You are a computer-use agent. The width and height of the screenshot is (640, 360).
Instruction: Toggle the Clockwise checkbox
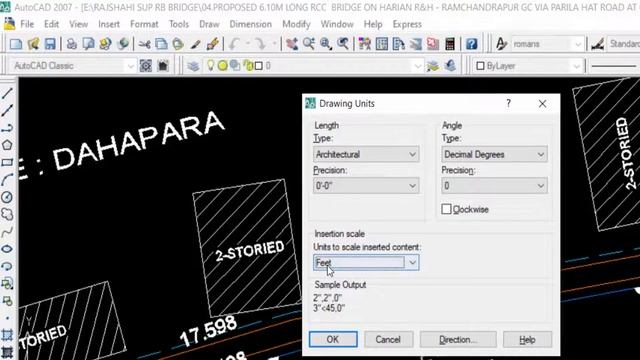447,209
